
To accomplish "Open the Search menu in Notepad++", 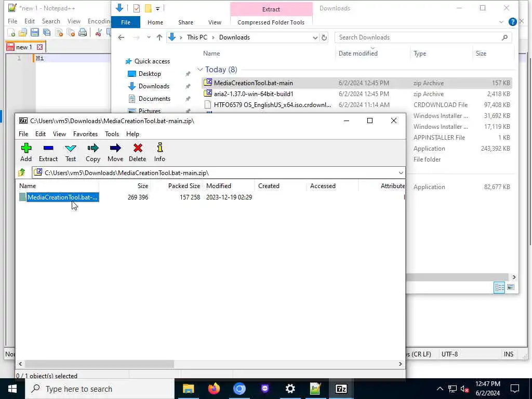I will pyautogui.click(x=51, y=21).
